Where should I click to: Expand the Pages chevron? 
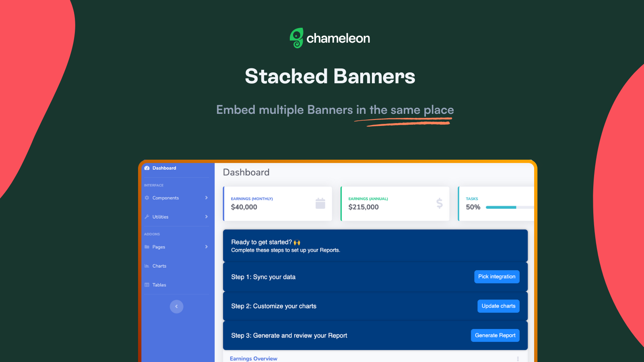[206, 247]
